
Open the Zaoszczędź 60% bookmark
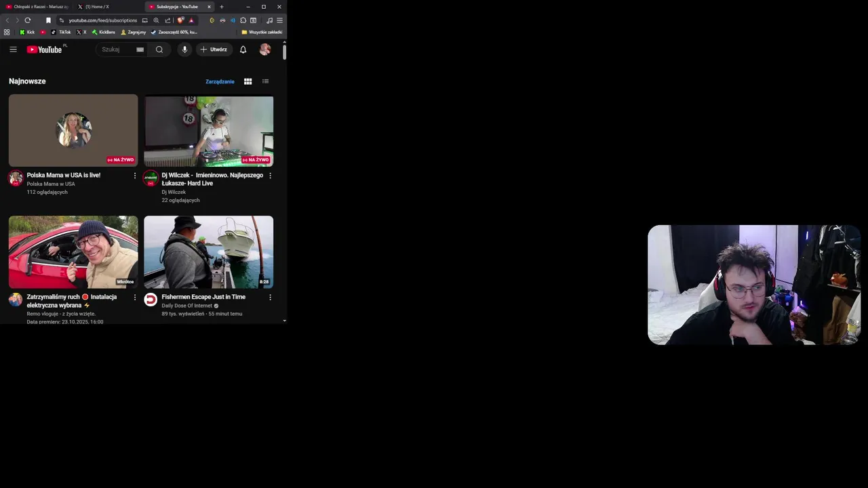point(174,32)
